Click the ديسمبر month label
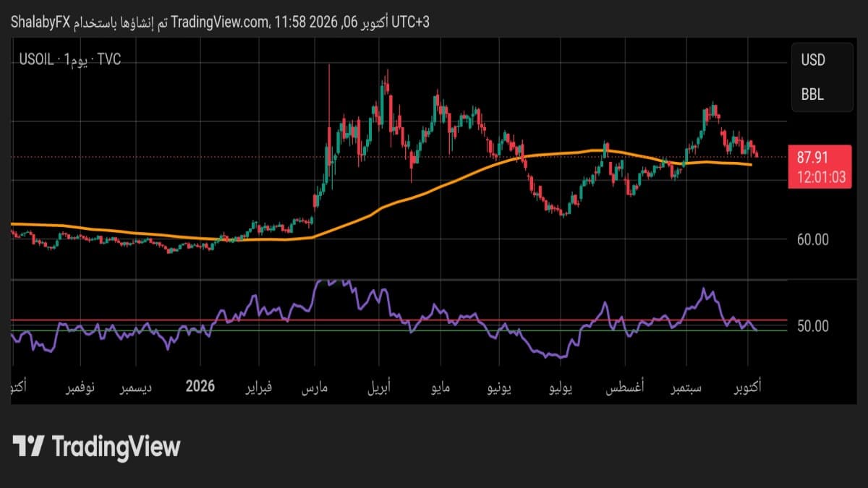 (x=136, y=388)
